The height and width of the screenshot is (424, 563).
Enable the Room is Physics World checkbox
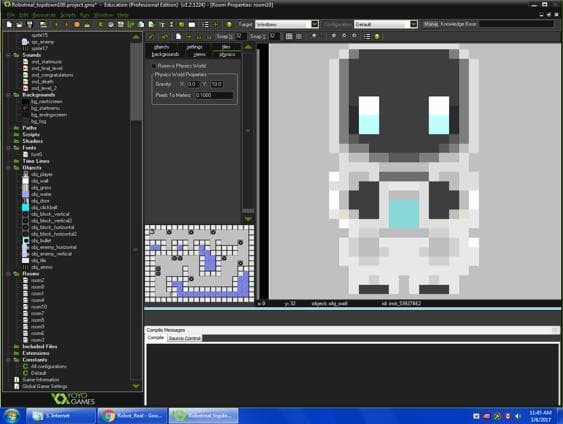[x=154, y=66]
